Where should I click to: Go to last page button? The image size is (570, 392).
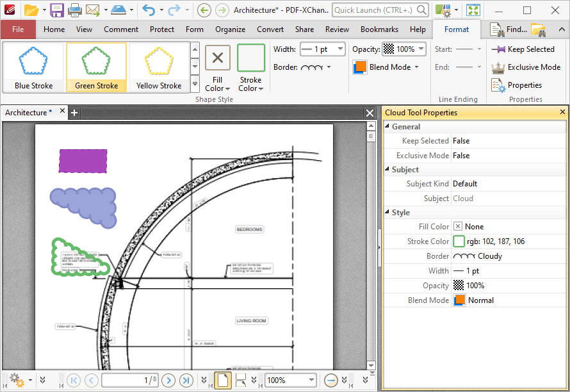(186, 380)
